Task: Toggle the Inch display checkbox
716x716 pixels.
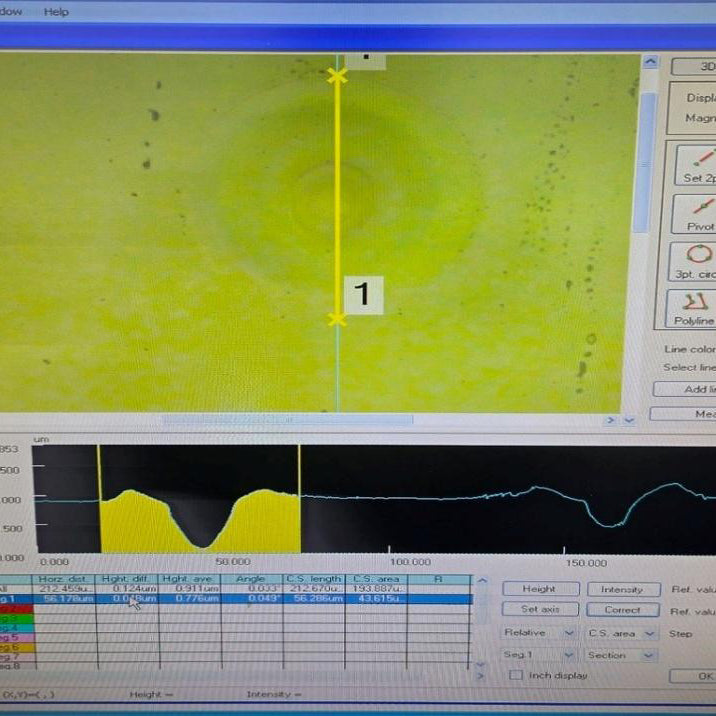Action: tap(516, 675)
